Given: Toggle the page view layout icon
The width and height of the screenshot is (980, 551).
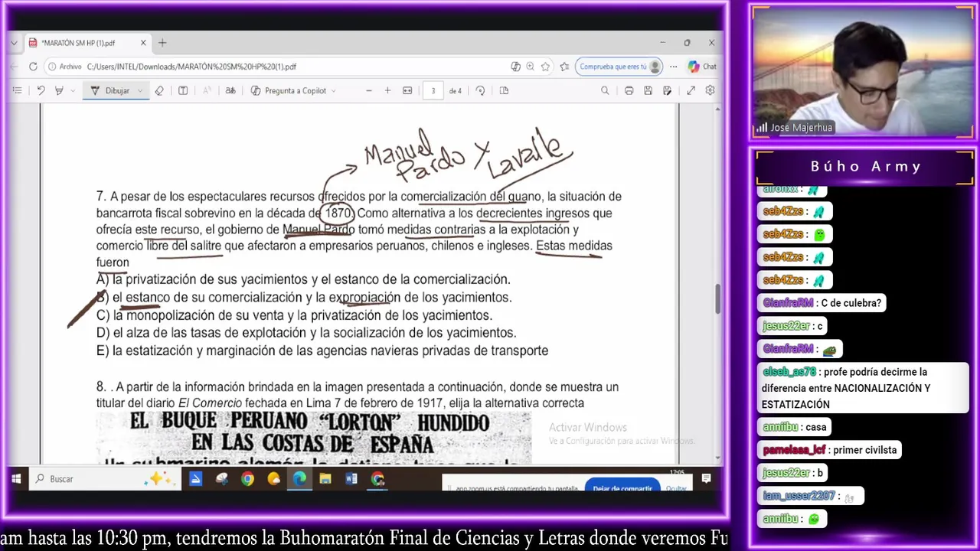Looking at the screenshot, I should (504, 90).
